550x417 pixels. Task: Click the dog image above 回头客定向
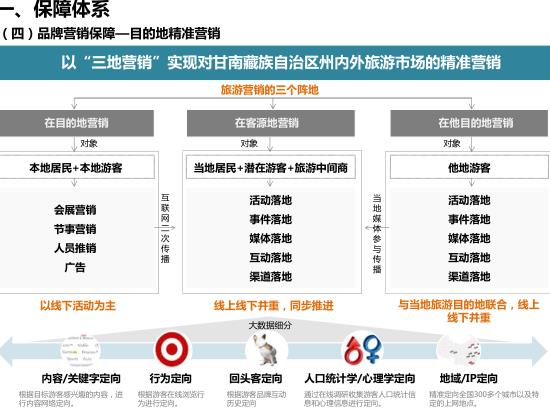click(x=267, y=350)
